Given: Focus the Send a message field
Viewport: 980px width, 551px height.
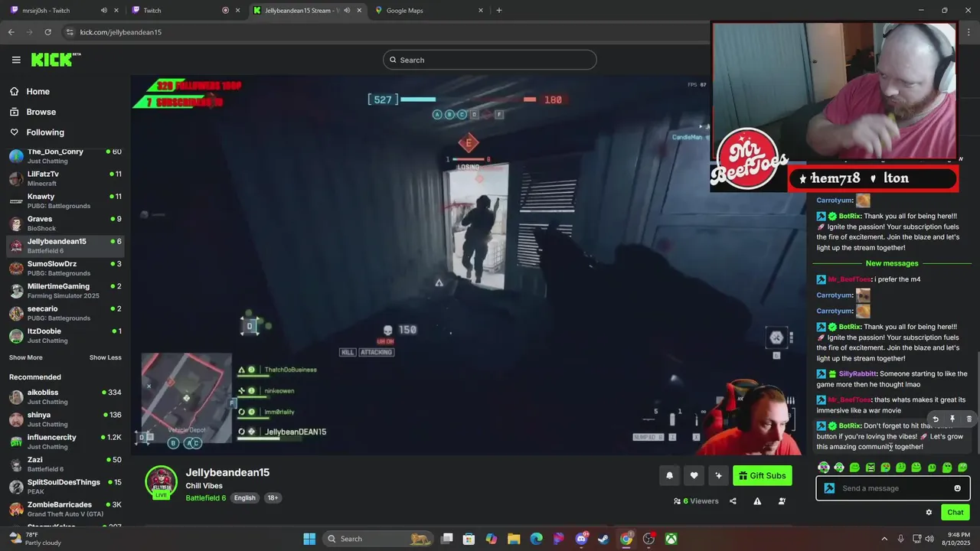Looking at the screenshot, I should tap(893, 488).
